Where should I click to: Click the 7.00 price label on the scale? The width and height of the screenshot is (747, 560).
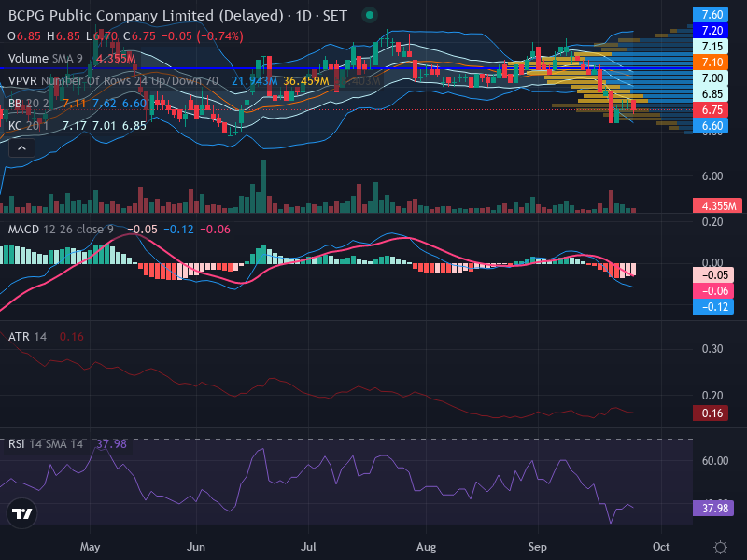pyautogui.click(x=711, y=78)
